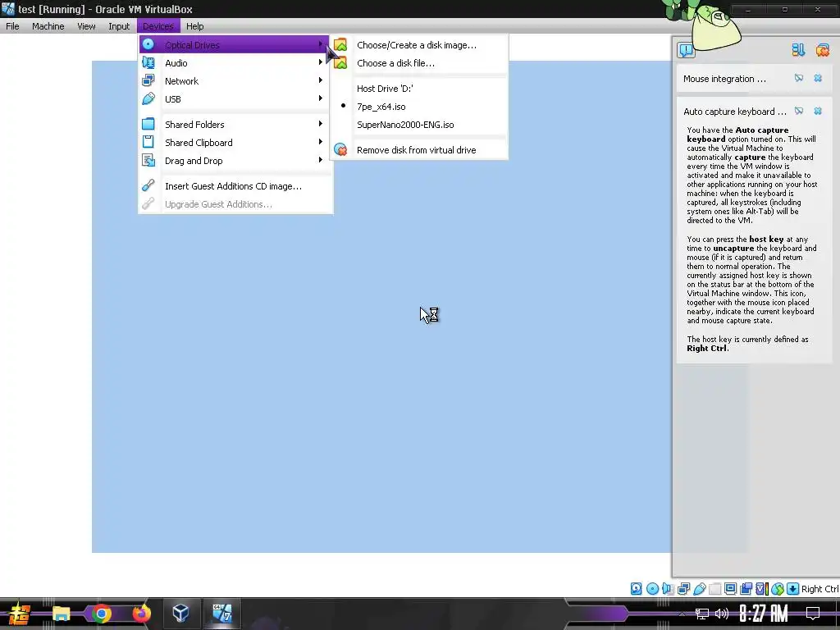Show hidden tray icons arrow
The height and width of the screenshot is (630, 840).
[x=682, y=614]
